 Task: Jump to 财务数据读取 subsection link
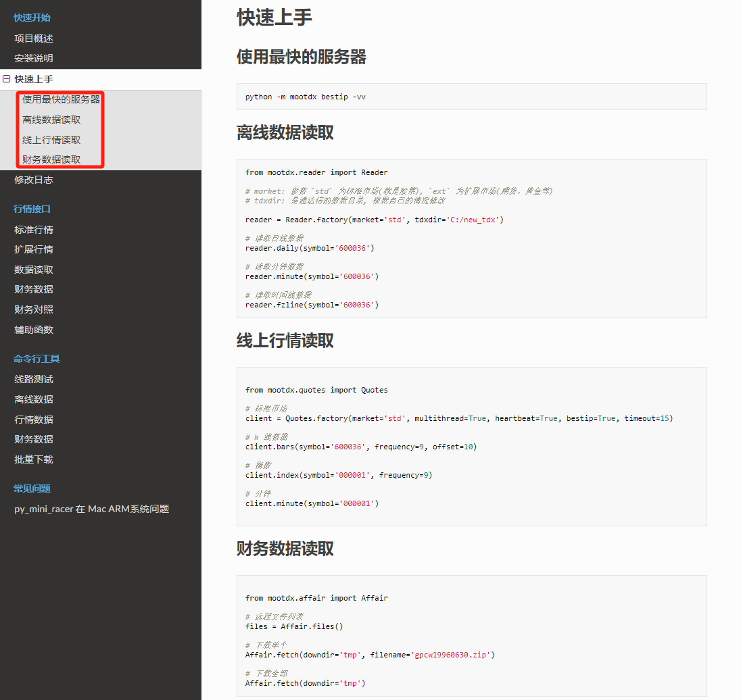coord(51,159)
